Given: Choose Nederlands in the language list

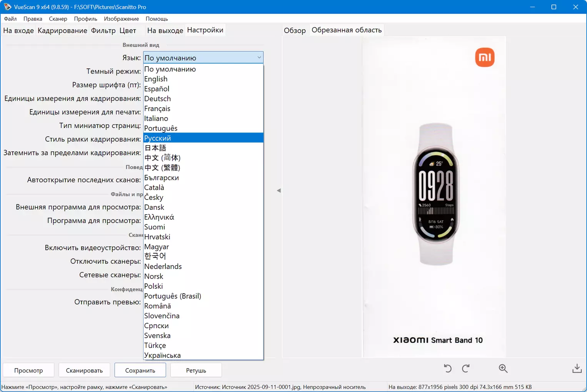Looking at the screenshot, I should (x=203, y=266).
